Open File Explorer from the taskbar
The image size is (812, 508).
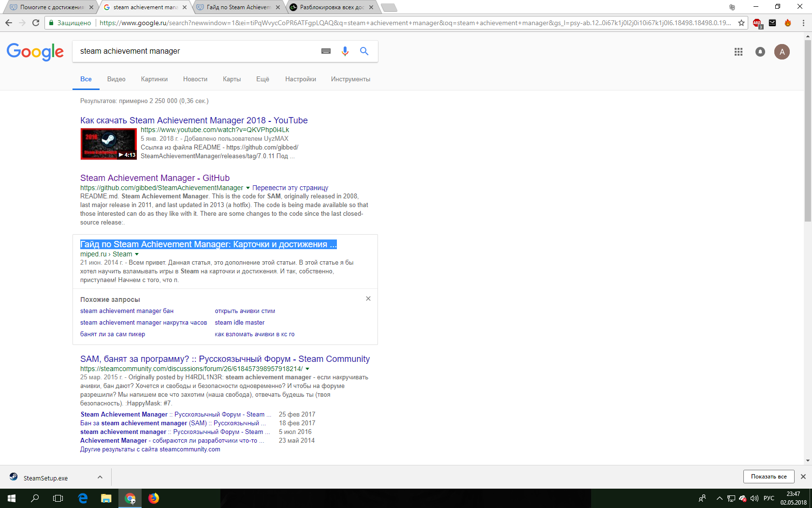coord(106,498)
